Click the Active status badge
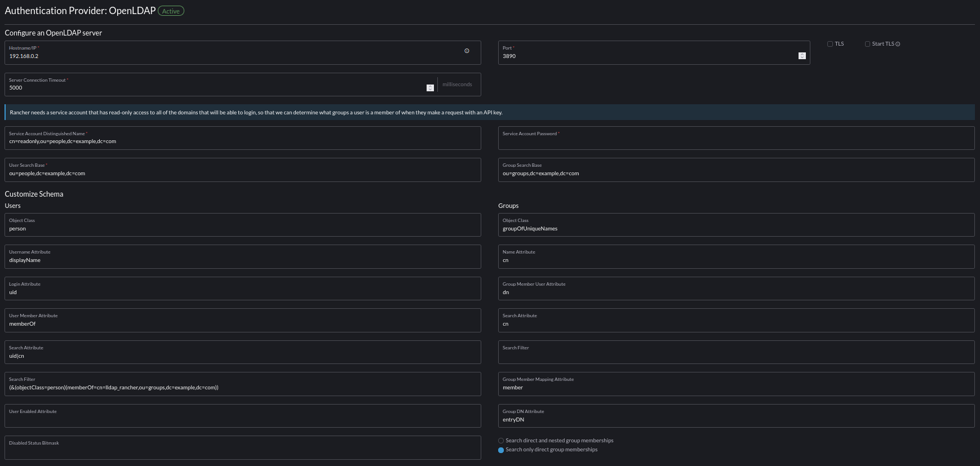 pos(171,11)
